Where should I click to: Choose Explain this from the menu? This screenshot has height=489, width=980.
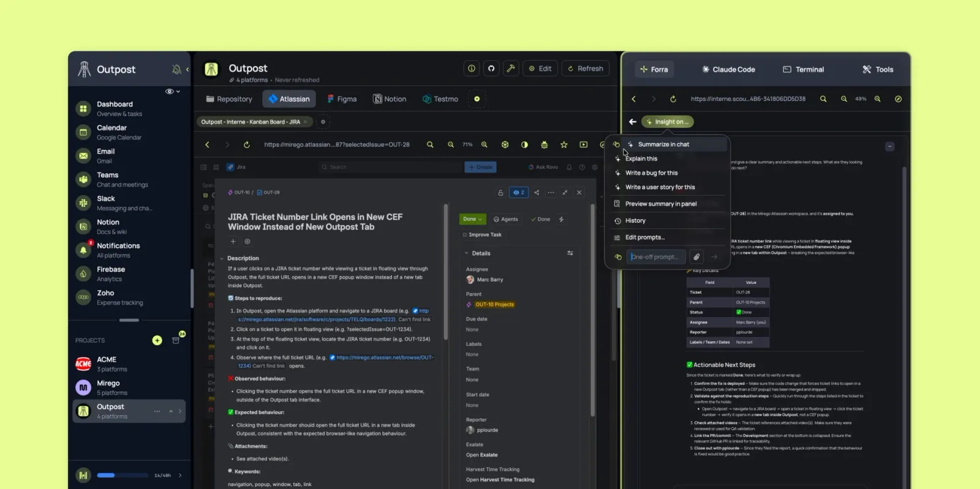tap(641, 159)
